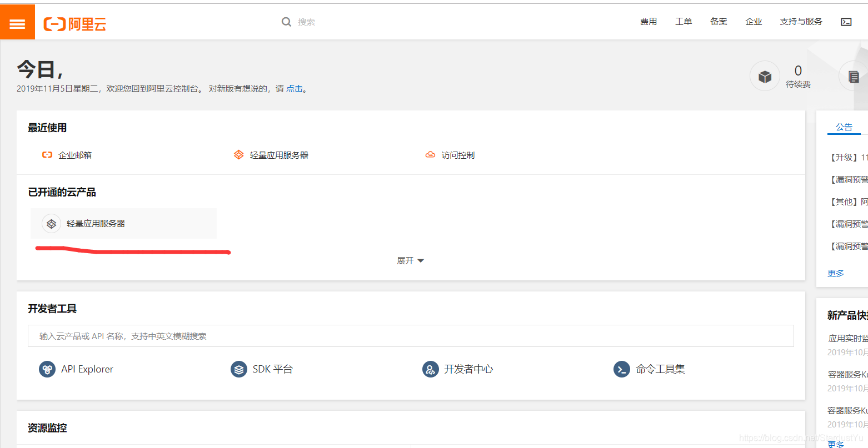Screen dimensions: 868x448
Task: Open the 费用 menu
Action: pos(648,22)
